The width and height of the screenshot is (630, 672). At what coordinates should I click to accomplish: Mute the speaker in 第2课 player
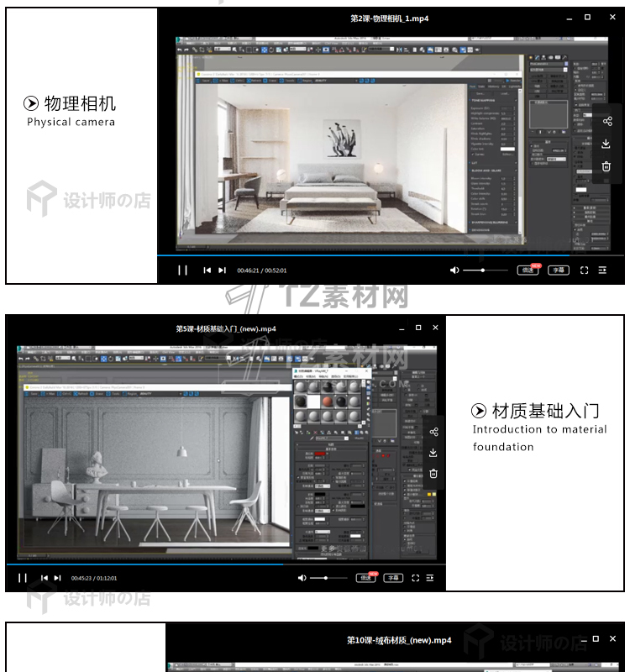(x=454, y=270)
